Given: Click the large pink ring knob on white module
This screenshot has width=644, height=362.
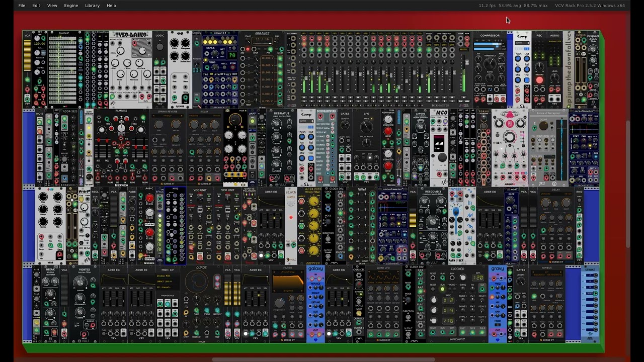Looking at the screenshot, I should pos(510,137).
